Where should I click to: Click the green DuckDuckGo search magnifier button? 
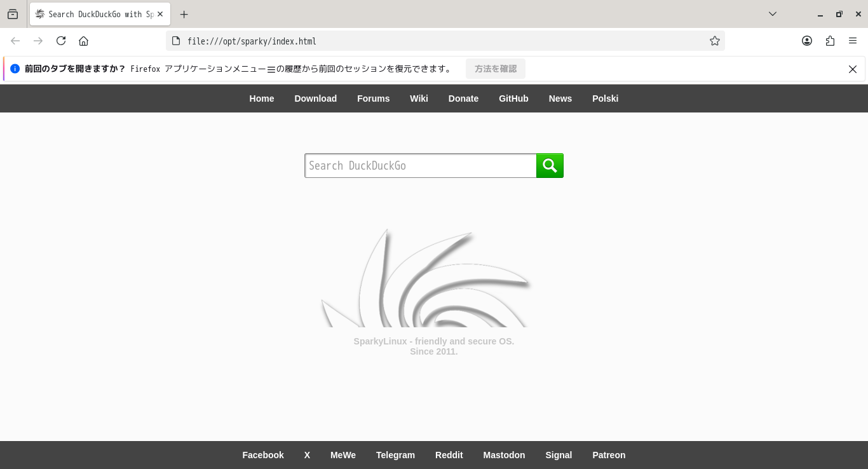pos(550,166)
